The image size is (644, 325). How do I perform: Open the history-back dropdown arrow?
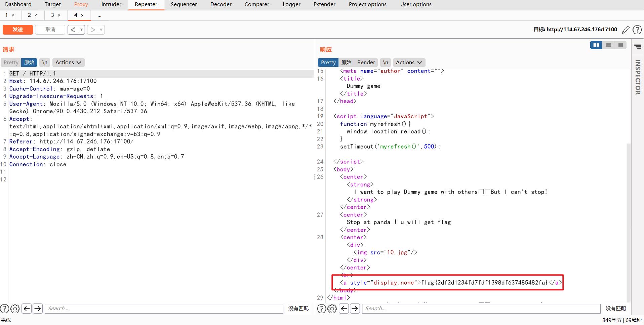[x=81, y=30]
